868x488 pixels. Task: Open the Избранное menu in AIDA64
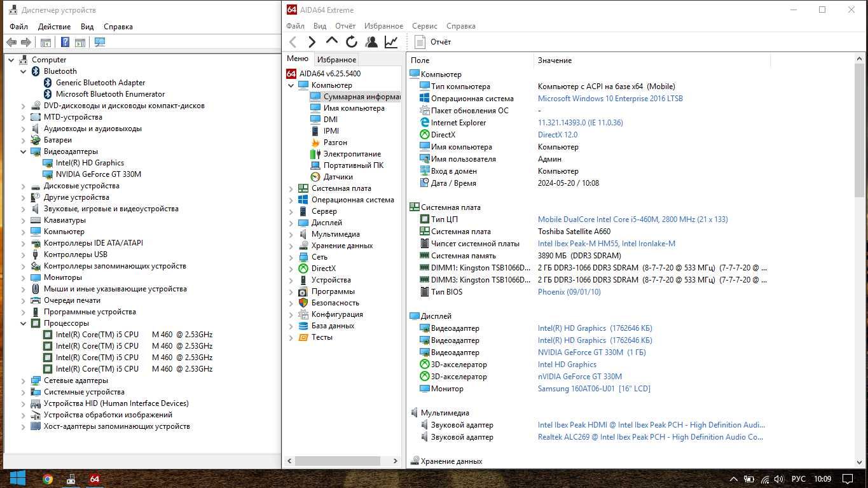tap(383, 26)
